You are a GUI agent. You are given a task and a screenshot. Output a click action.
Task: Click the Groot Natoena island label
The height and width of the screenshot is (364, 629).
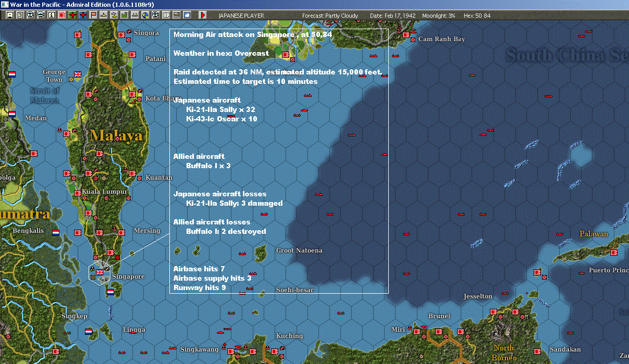pos(299,250)
